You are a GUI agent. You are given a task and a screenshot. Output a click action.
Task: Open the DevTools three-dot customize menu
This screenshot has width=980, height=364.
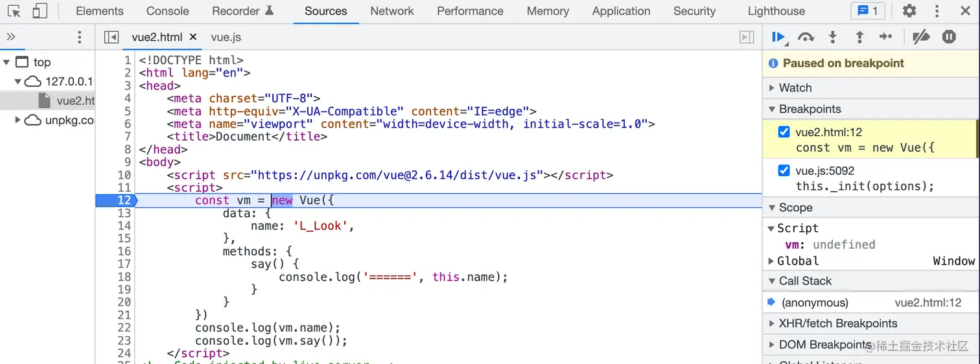pyautogui.click(x=937, y=11)
